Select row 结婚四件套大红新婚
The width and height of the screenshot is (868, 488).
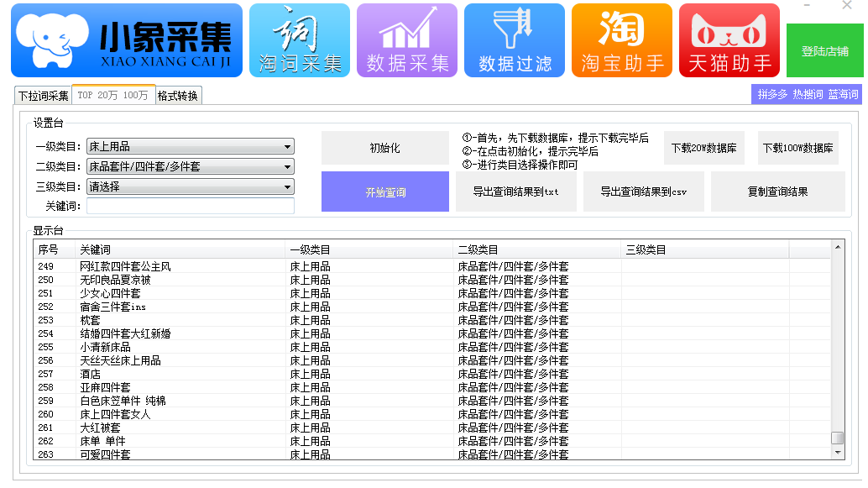tap(431, 333)
